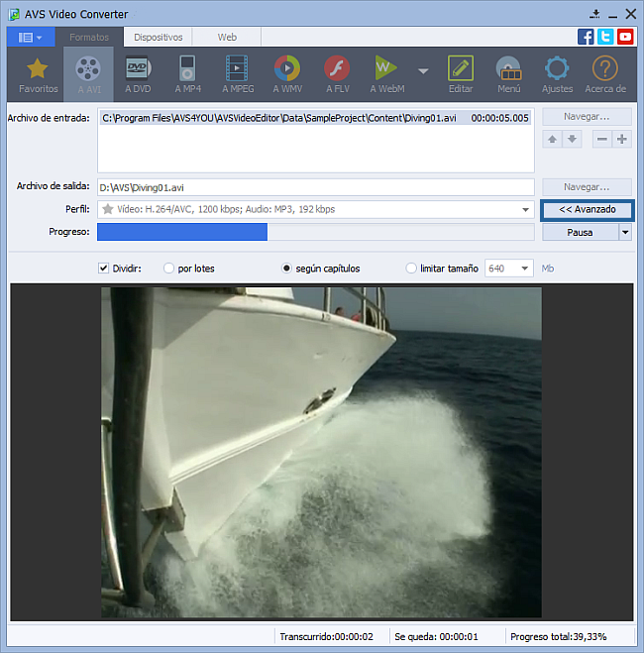The width and height of the screenshot is (644, 653).
Task: Select the por lotes radio option
Action: [169, 268]
